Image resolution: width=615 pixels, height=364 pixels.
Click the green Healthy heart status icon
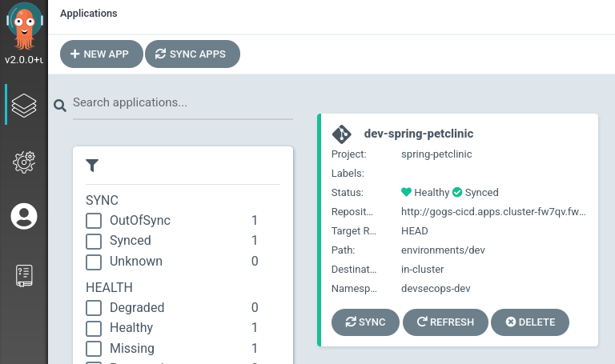pyautogui.click(x=406, y=193)
